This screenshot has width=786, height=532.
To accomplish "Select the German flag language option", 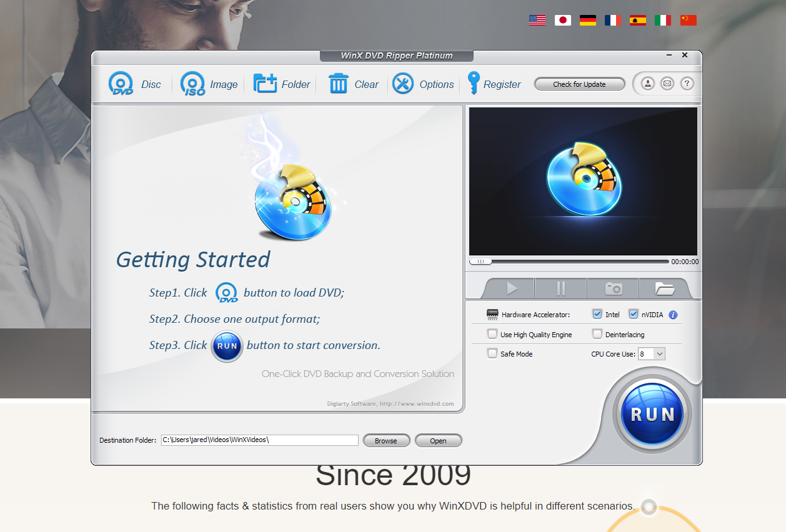I will [x=587, y=19].
